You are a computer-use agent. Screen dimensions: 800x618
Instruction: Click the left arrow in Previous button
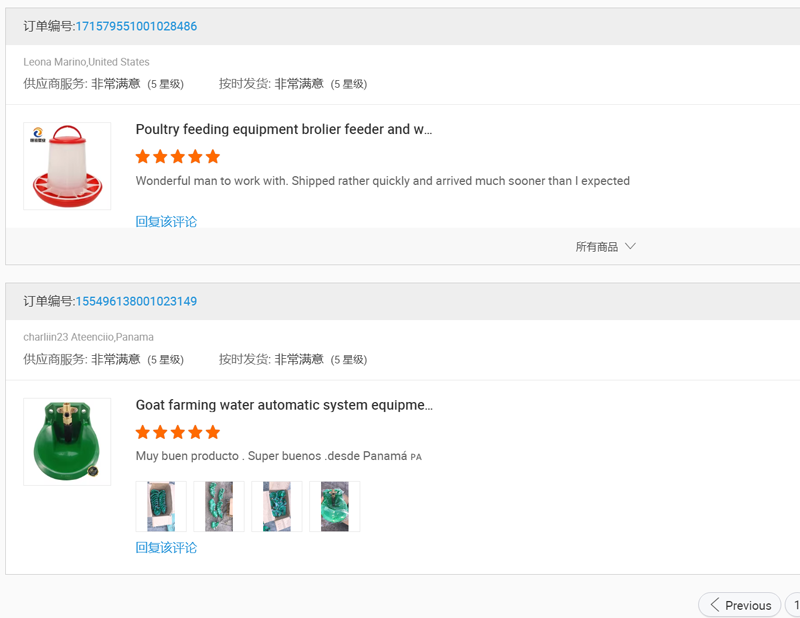[x=714, y=605]
